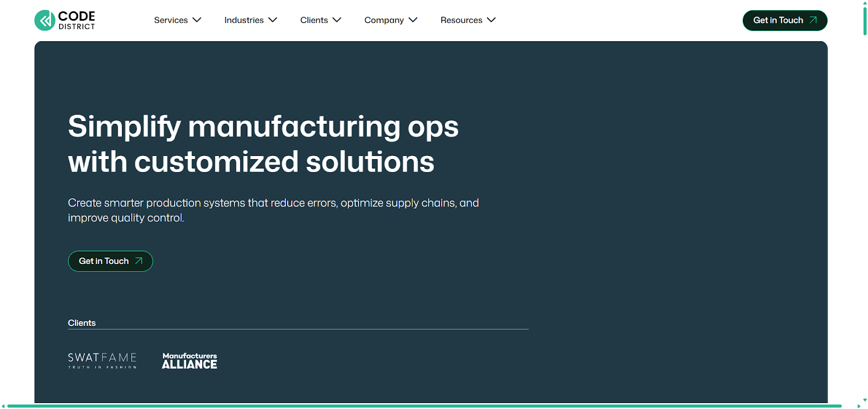Click the horizontal scrollbar at the bottom
The width and height of the screenshot is (868, 409).
(x=424, y=406)
